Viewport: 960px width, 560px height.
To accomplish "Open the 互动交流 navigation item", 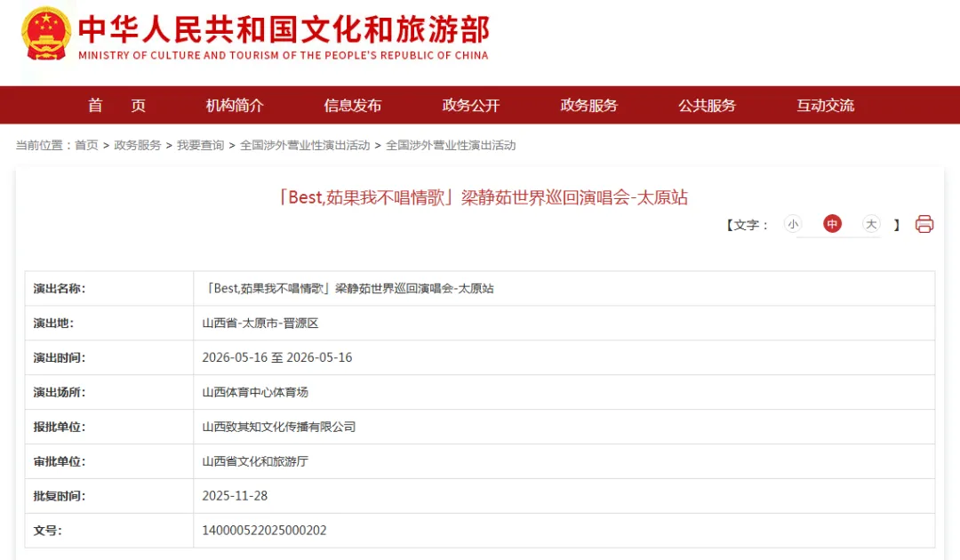I will tap(825, 105).
